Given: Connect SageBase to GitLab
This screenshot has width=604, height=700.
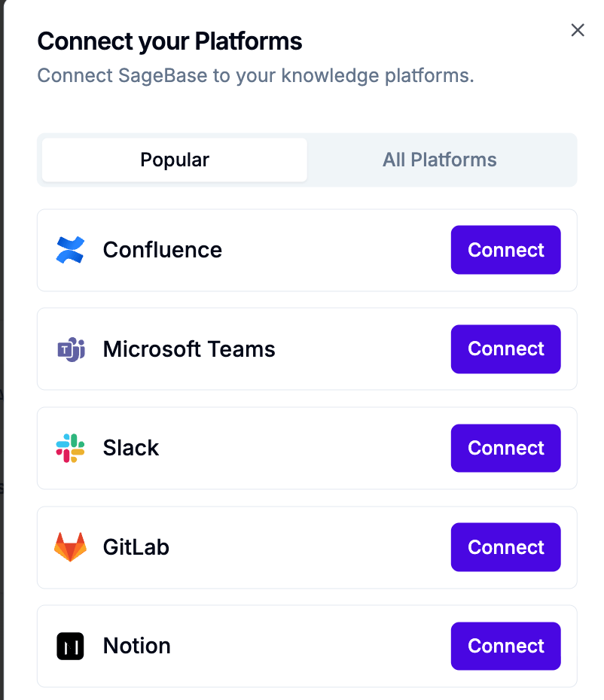Looking at the screenshot, I should [x=505, y=547].
